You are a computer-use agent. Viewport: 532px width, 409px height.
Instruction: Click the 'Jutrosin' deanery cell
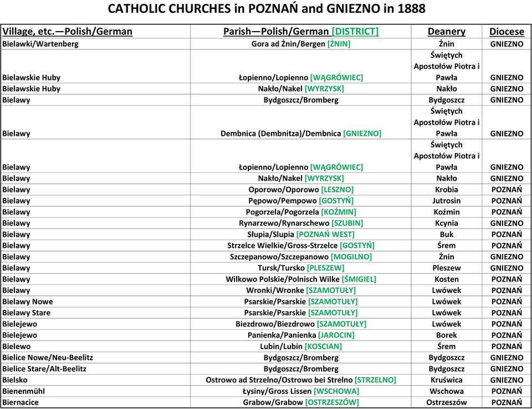coord(447,201)
